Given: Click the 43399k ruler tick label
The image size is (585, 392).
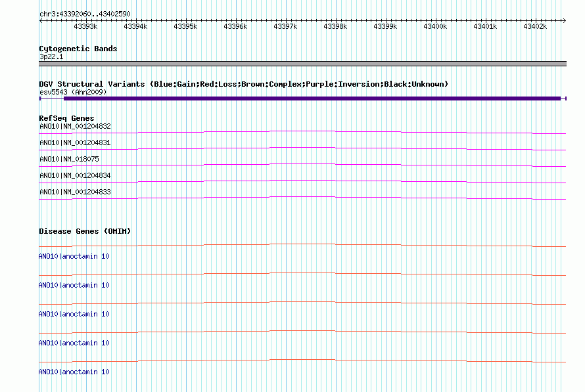Looking at the screenshot, I should point(385,26).
